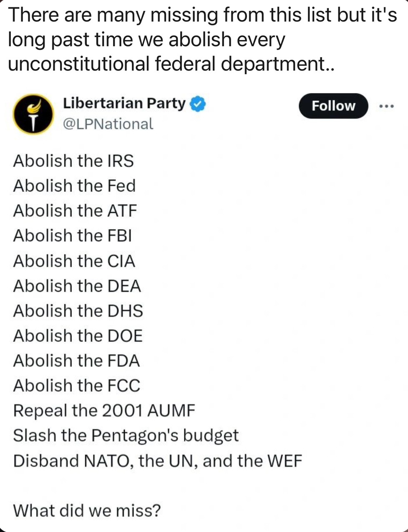Click "Repeal the 2001 AUMF" text
The height and width of the screenshot is (532, 408).
point(104,411)
